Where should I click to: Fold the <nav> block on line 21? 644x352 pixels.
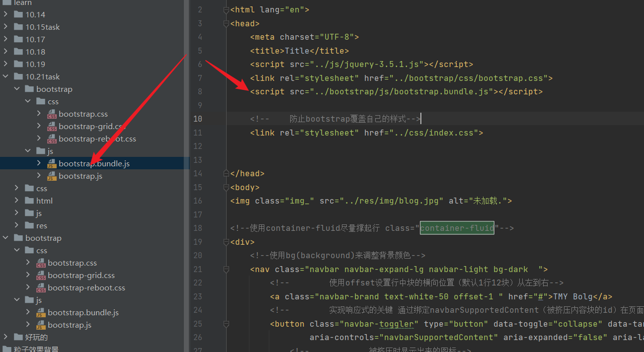pos(227,269)
